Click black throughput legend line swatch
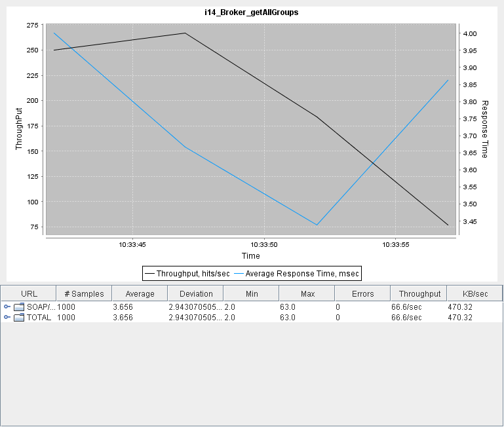504x427 pixels. [x=150, y=273]
